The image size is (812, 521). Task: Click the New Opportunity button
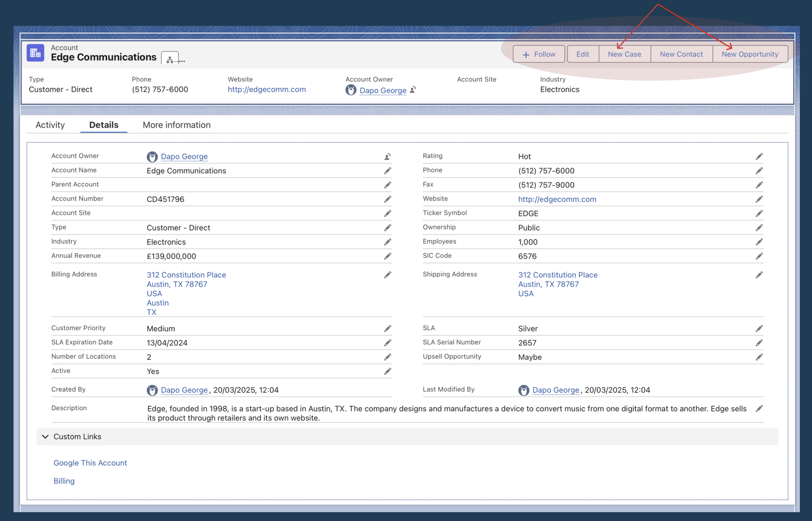[750, 54]
